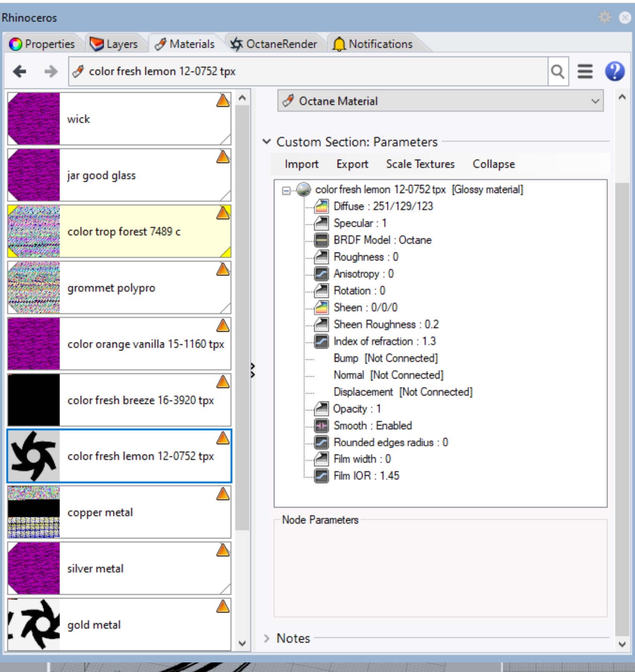635x672 pixels.
Task: Select the Bump [Not Connected] row
Action: click(386, 358)
